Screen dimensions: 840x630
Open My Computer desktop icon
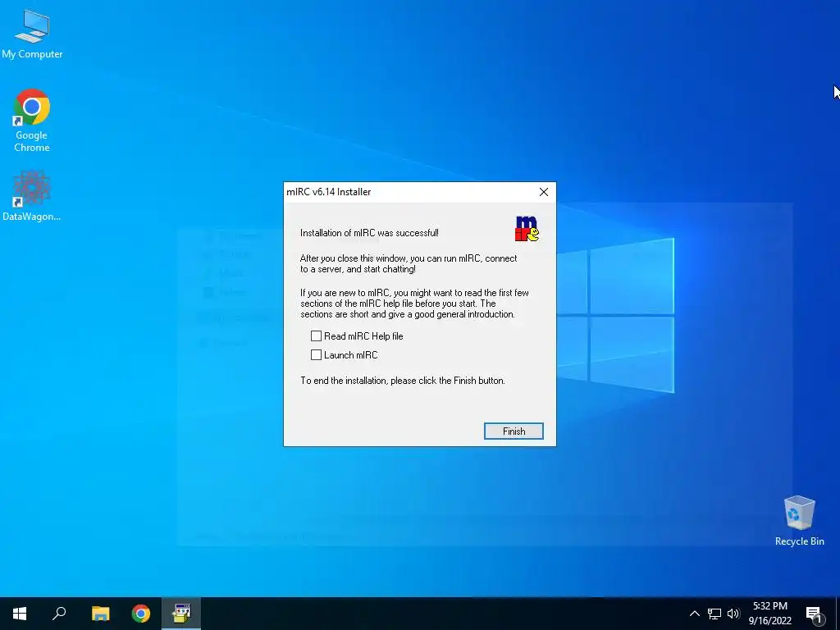coord(32,34)
